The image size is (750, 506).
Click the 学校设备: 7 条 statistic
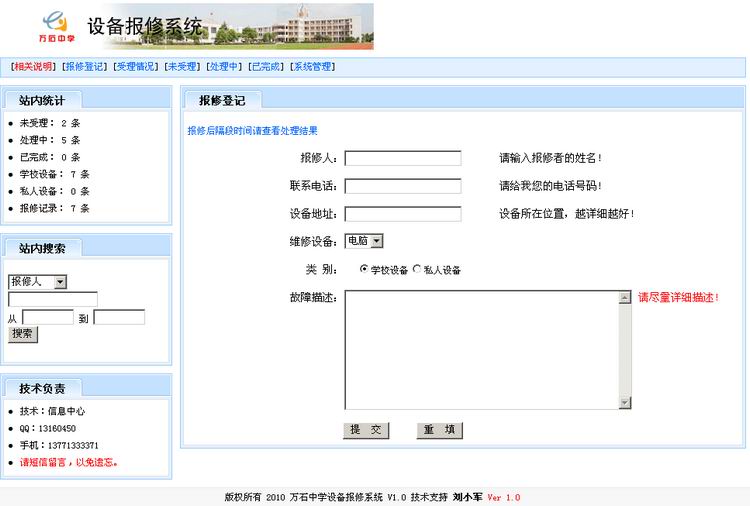(55, 175)
